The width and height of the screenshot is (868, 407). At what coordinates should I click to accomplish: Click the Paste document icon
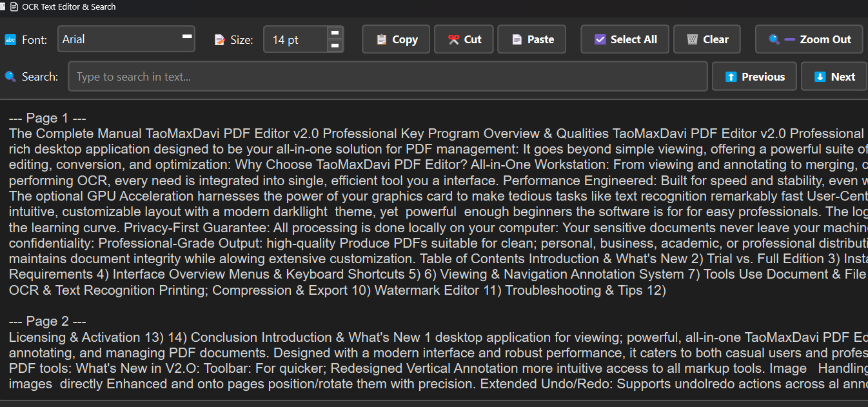coord(517,39)
